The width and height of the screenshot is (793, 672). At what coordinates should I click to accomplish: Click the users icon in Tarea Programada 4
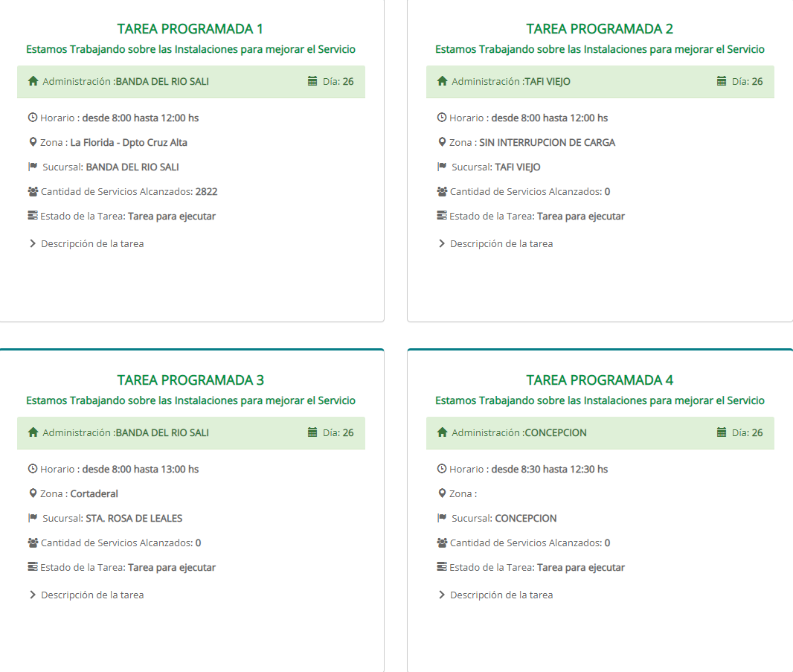[442, 543]
